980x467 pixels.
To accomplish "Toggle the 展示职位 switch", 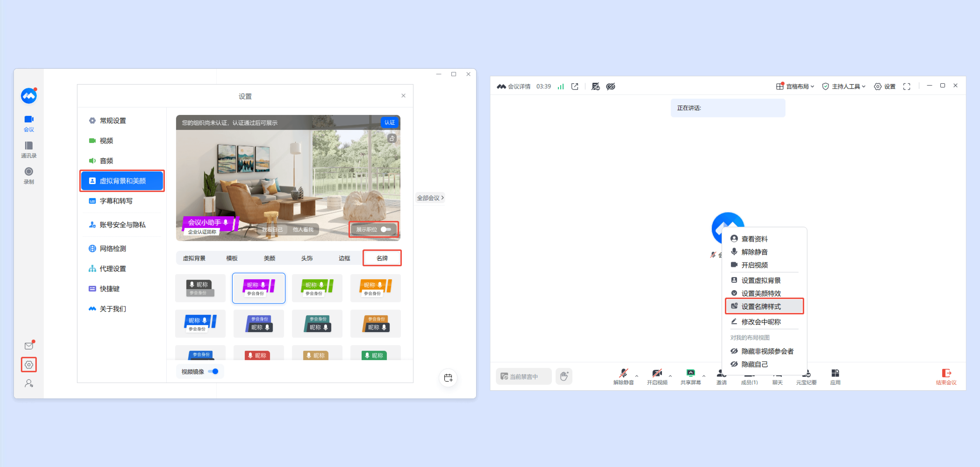I will [x=386, y=229].
